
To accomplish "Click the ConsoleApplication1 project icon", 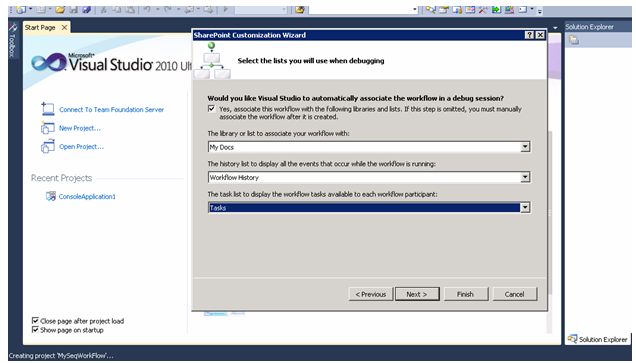I will pos(51,196).
